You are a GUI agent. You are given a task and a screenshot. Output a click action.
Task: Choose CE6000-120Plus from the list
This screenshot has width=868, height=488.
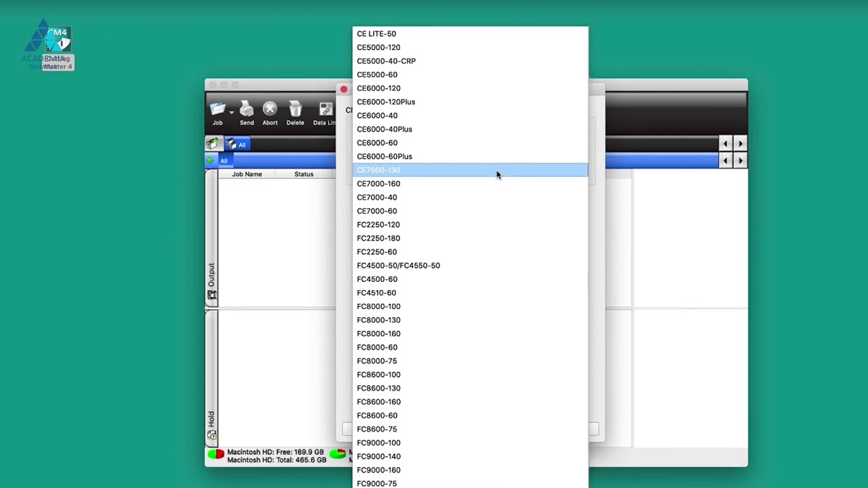coord(471,102)
